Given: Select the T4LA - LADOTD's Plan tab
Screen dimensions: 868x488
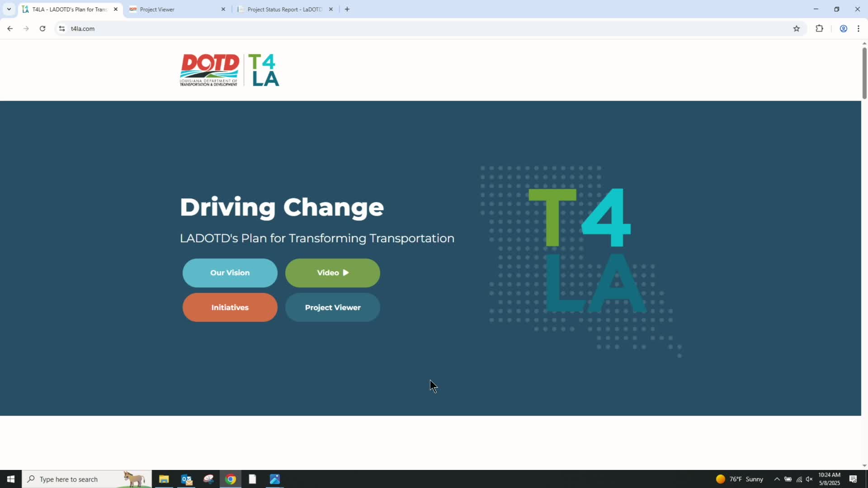Looking at the screenshot, I should tap(70, 9).
